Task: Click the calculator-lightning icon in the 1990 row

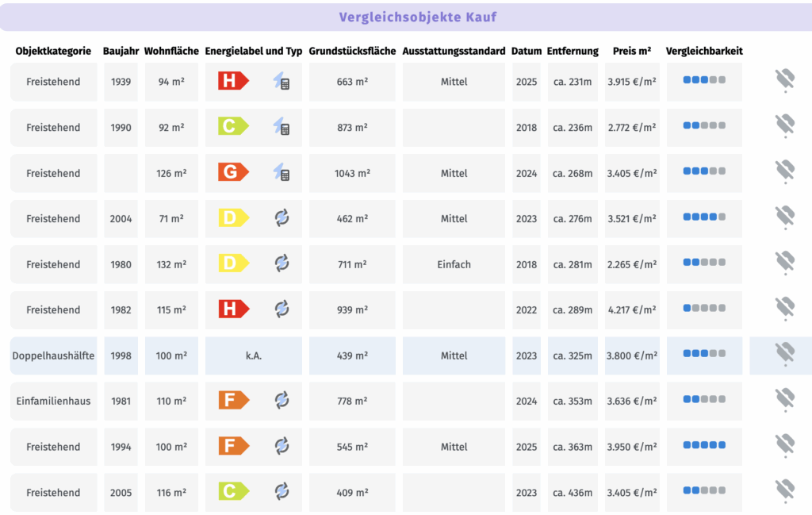Action: click(282, 126)
